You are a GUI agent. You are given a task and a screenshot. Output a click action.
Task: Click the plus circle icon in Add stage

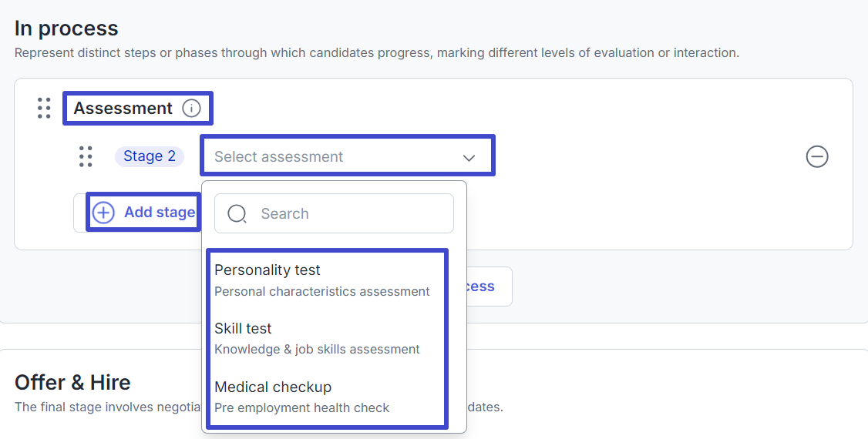[103, 213]
